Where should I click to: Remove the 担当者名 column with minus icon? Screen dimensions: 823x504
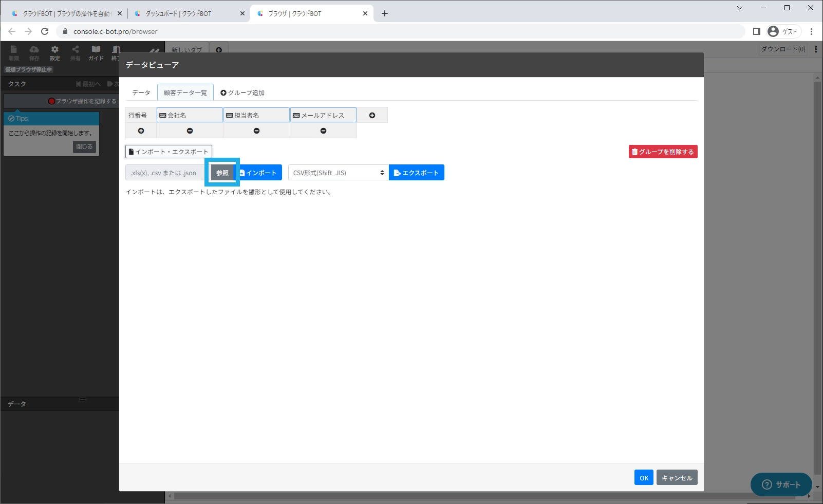coord(256,131)
